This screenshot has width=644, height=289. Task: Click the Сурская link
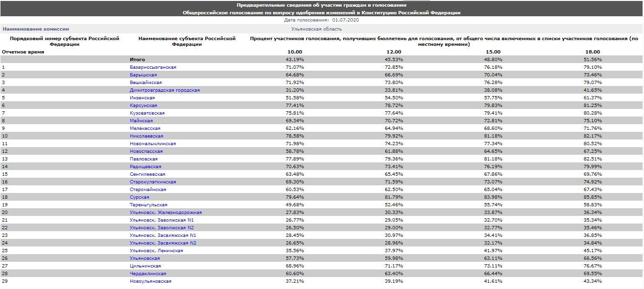139,197
